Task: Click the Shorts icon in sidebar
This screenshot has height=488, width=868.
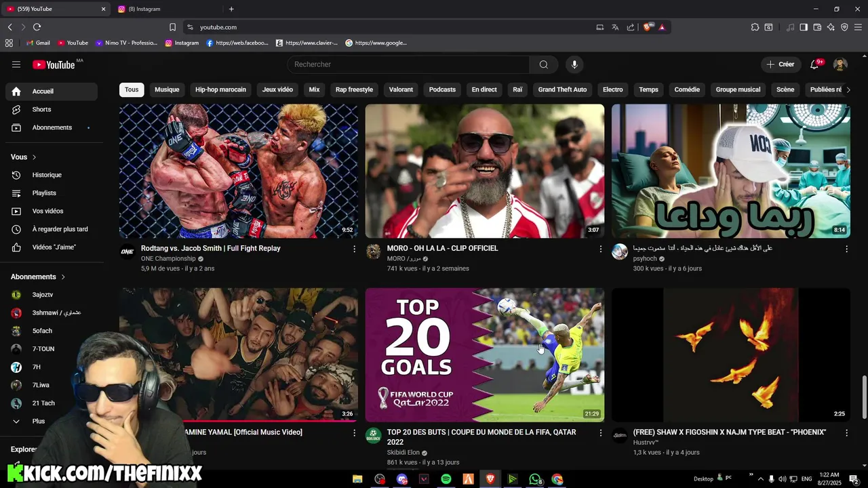Action: pos(16,109)
